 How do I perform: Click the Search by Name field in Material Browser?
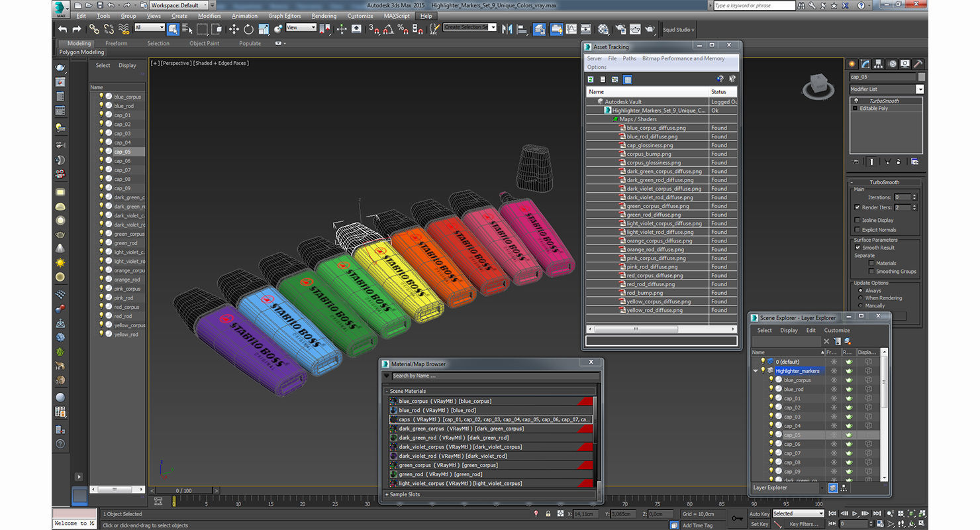[495, 376]
